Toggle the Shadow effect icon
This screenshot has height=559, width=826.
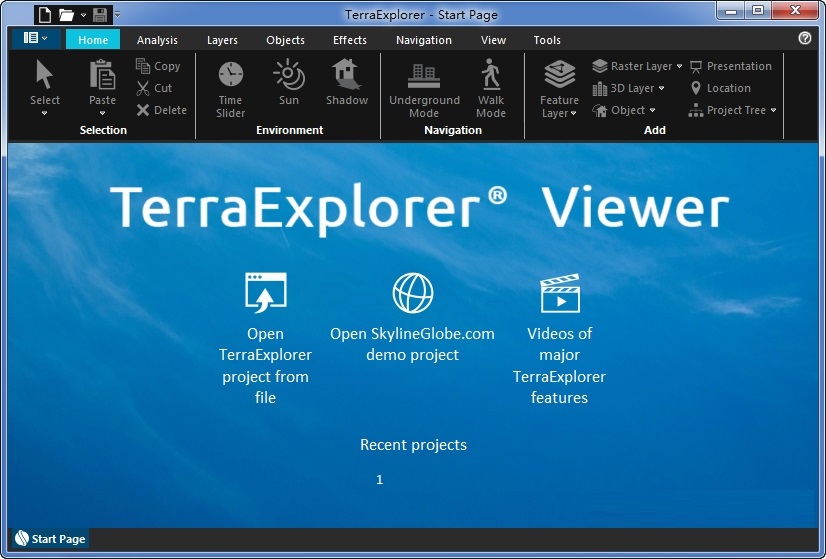tap(346, 74)
